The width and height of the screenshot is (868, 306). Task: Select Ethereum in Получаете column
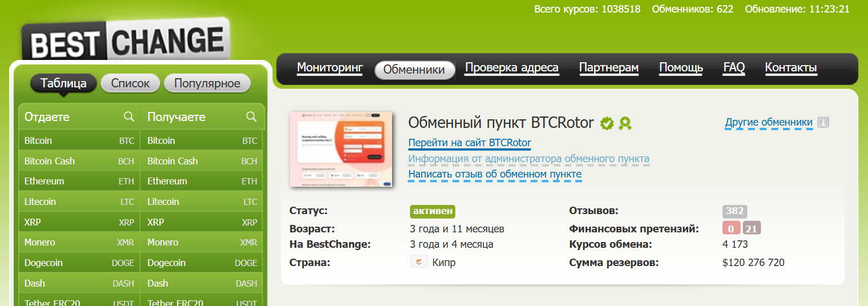click(x=202, y=181)
